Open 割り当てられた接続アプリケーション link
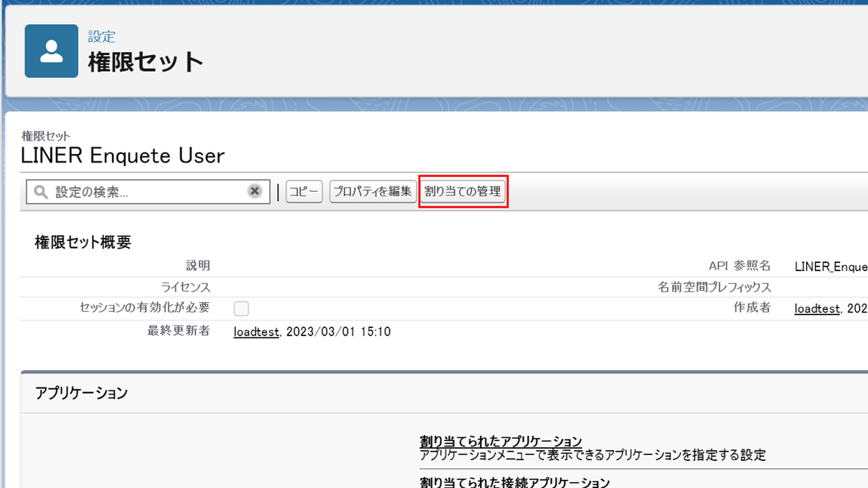The image size is (868, 488). coord(514,481)
